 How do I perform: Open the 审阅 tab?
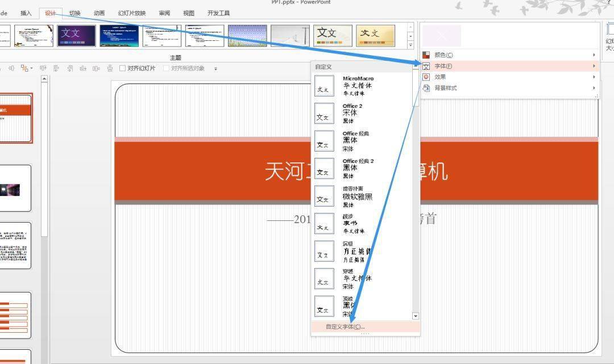164,13
